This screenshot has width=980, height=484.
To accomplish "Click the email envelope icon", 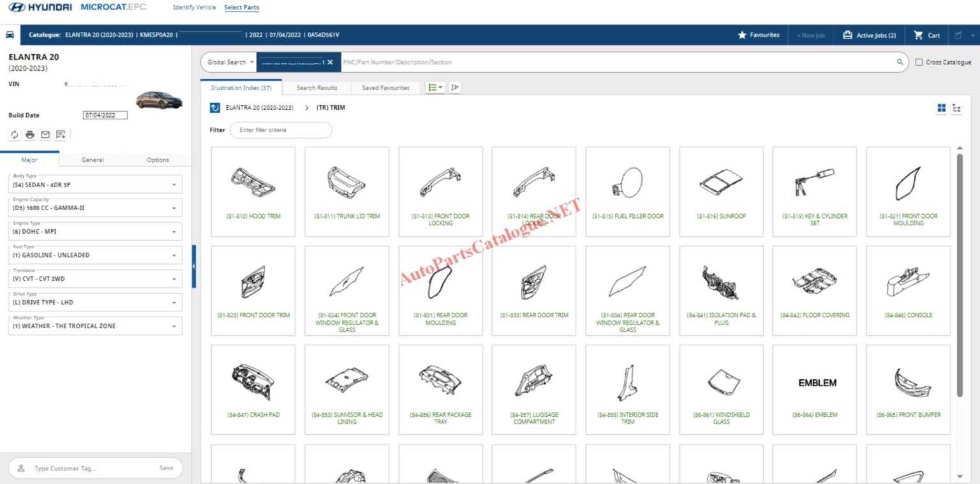I will click(x=45, y=135).
